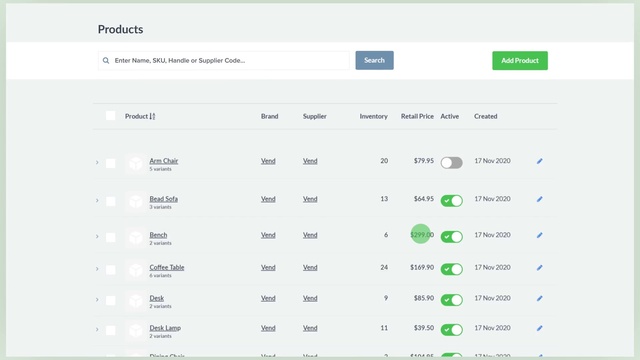Click Vend supplier link in Bench row

point(310,235)
